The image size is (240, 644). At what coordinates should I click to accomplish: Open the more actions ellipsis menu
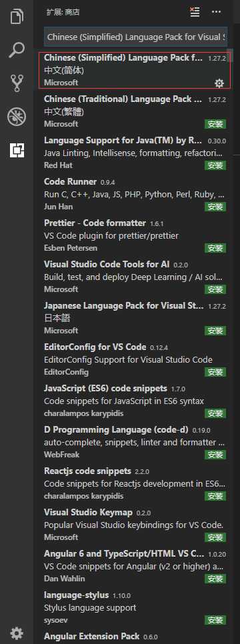[216, 12]
